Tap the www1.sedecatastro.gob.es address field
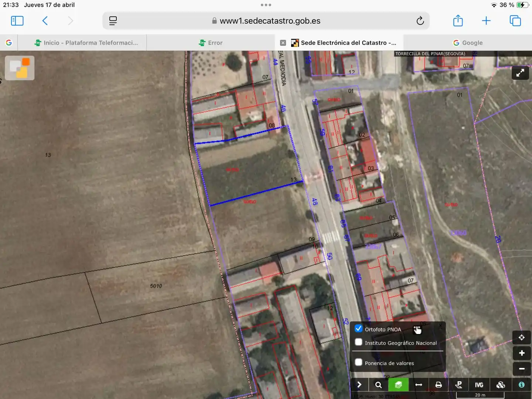 pos(266,21)
